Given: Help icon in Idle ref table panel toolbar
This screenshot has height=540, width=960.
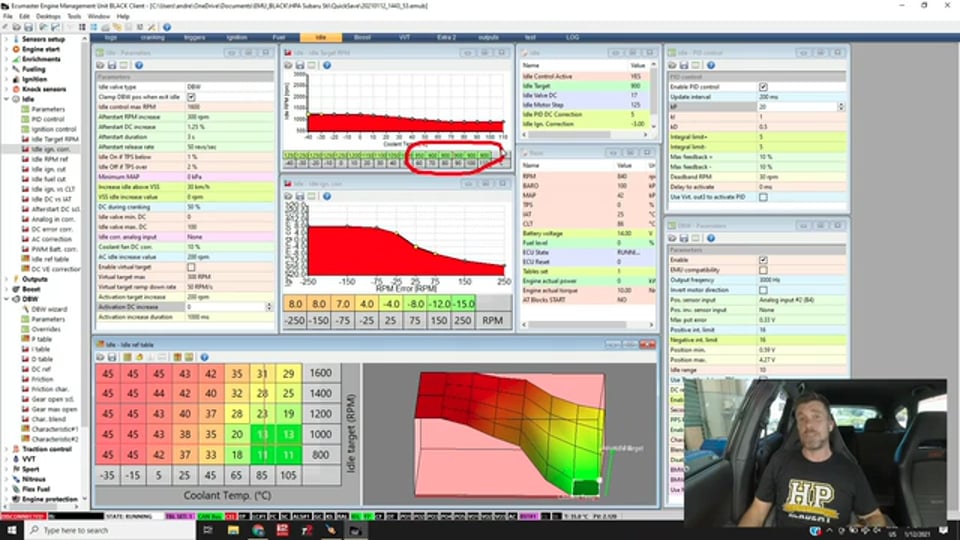Looking at the screenshot, I should click(204, 357).
